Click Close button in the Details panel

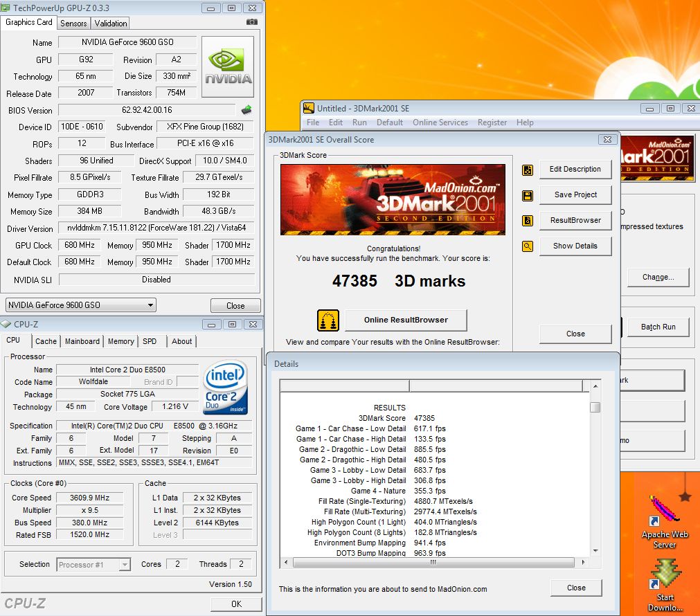[x=576, y=588]
